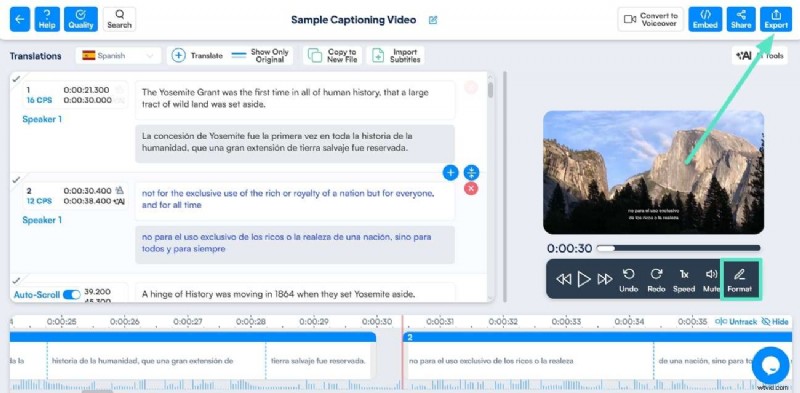This screenshot has height=393, width=800.
Task: Delete caption 2 with the red X icon
Action: click(471, 188)
